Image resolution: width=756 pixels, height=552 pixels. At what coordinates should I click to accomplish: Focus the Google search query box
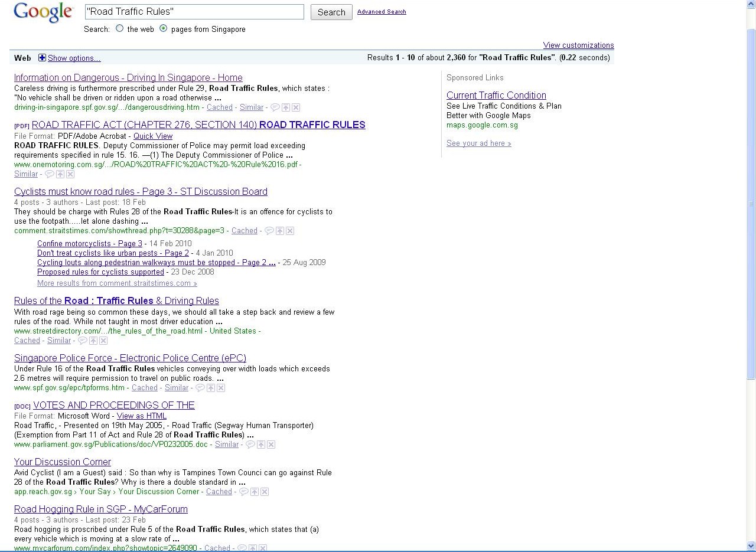(194, 12)
